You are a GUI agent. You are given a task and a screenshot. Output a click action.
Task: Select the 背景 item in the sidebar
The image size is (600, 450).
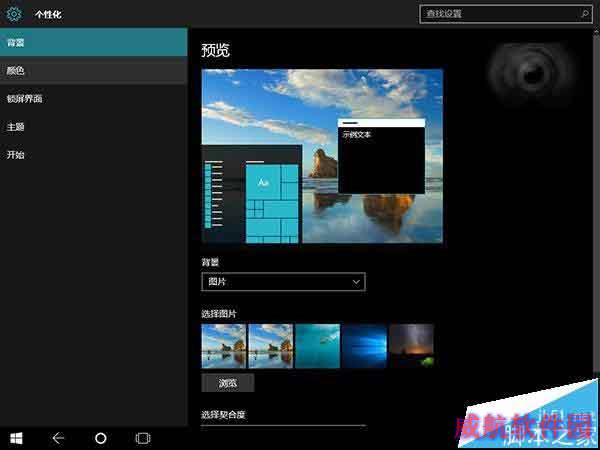point(93,43)
